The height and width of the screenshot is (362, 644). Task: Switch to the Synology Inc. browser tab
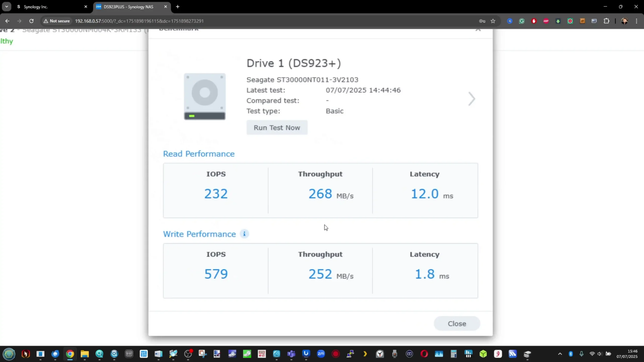(52, 7)
